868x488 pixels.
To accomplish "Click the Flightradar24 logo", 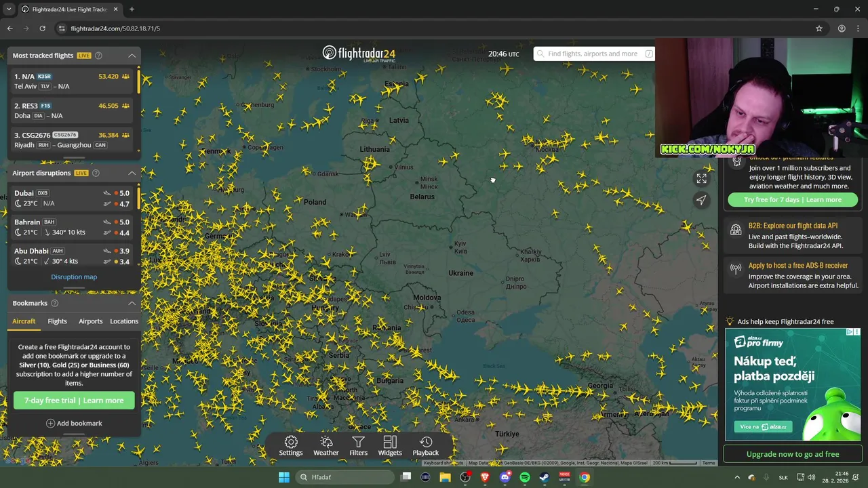I will [x=359, y=54].
